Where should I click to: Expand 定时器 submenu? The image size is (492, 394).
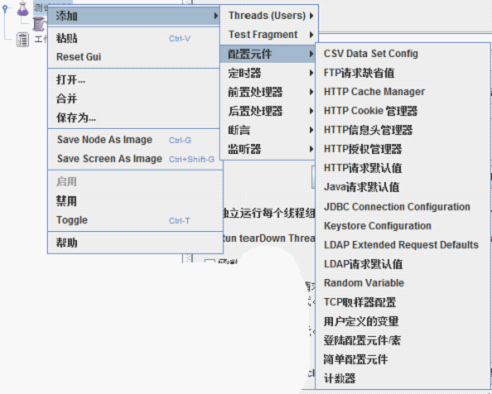coord(268,73)
